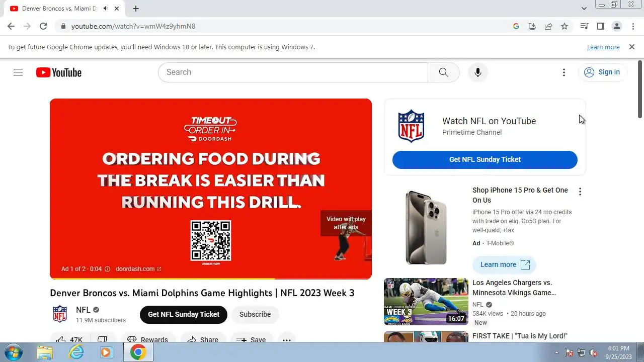Install app via the download icon
The width and height of the screenshot is (644, 362).
(x=532, y=26)
